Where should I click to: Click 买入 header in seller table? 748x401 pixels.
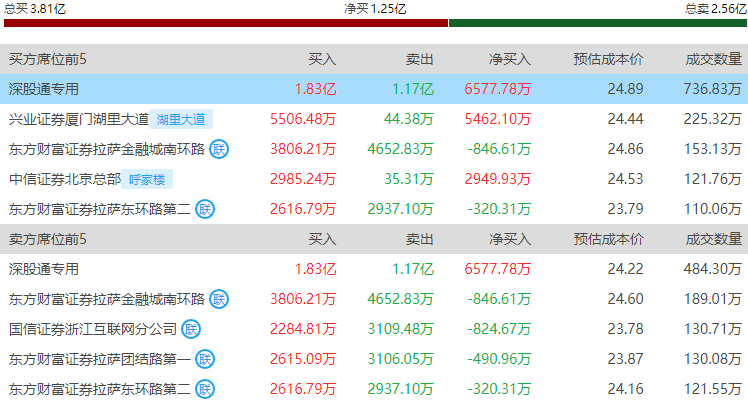click(x=322, y=239)
